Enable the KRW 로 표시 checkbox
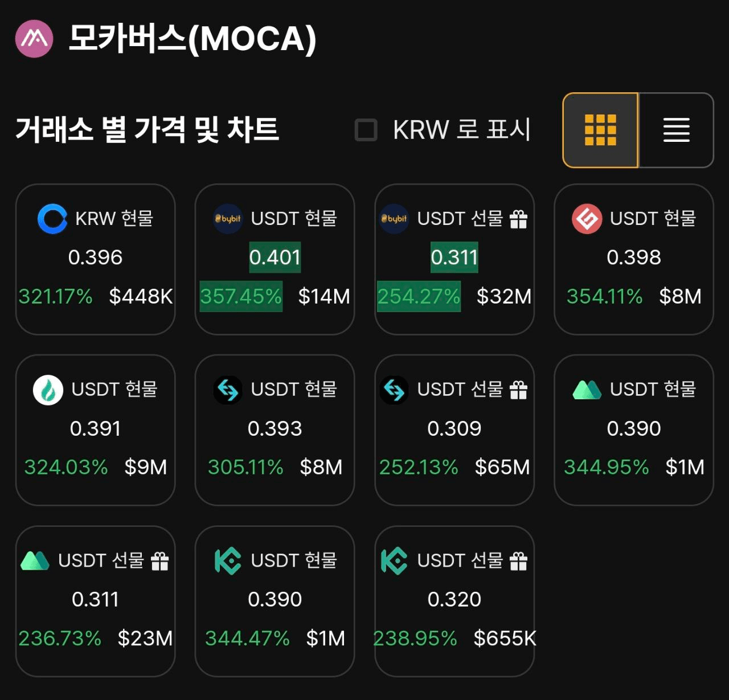729x700 pixels. 366,130
